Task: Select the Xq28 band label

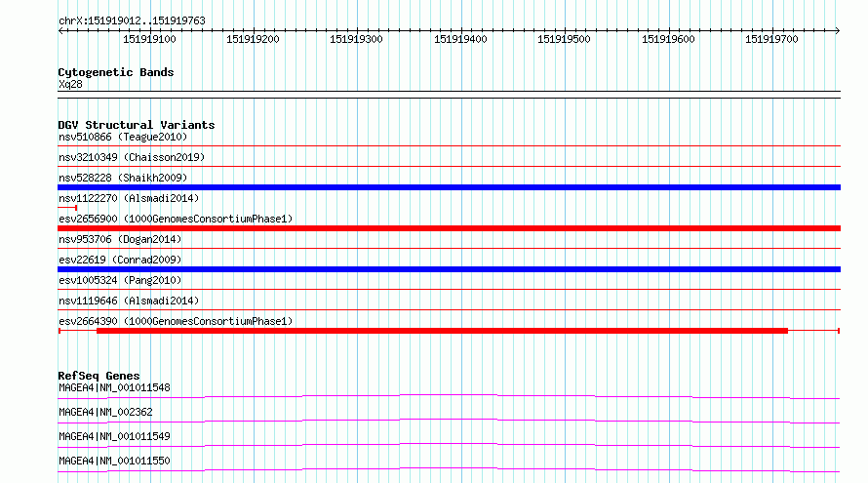Action: 70,84
